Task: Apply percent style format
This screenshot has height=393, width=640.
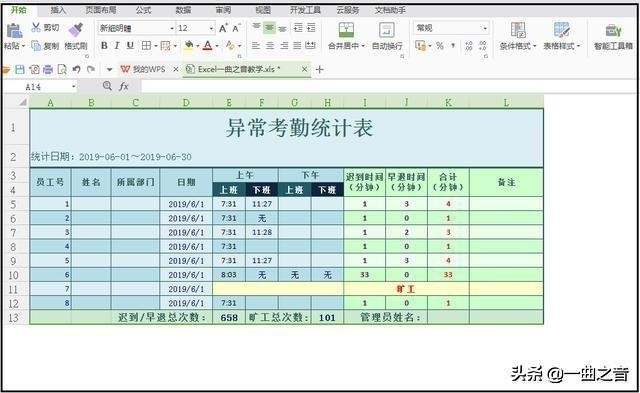Action: point(440,46)
